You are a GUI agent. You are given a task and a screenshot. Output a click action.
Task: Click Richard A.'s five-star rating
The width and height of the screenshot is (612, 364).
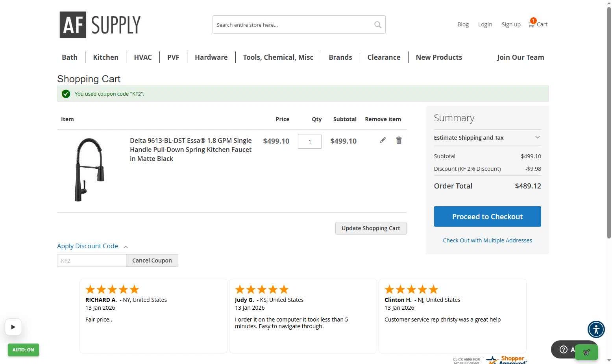click(x=112, y=290)
